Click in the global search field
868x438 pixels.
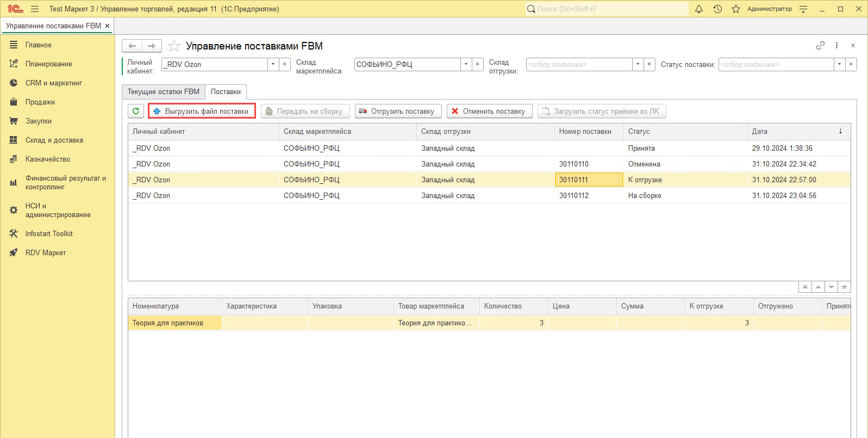tap(607, 9)
